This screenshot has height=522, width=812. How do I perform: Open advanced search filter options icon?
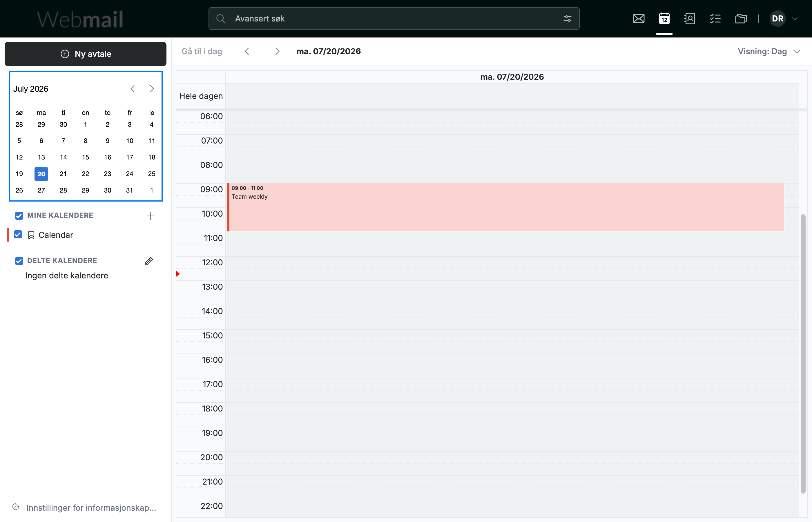[x=567, y=19]
